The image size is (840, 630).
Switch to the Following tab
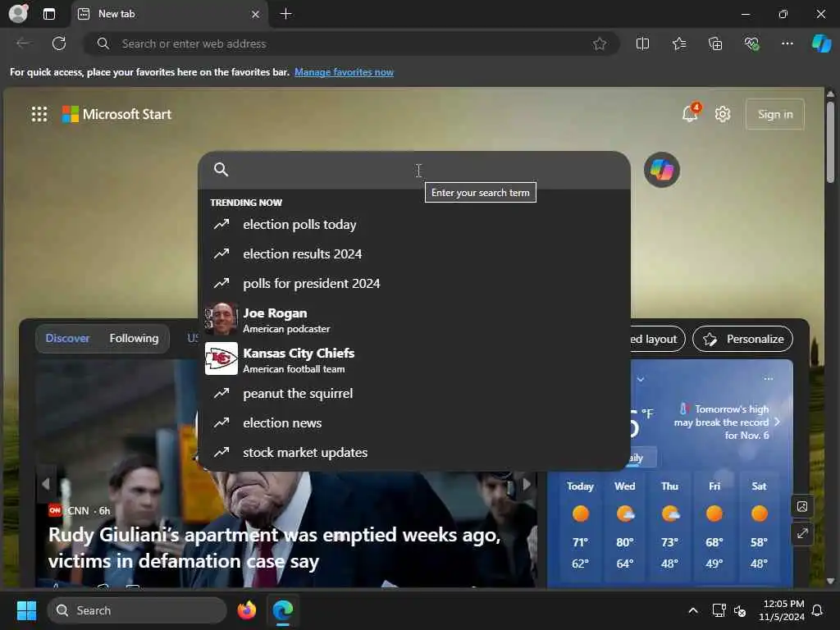coord(134,339)
